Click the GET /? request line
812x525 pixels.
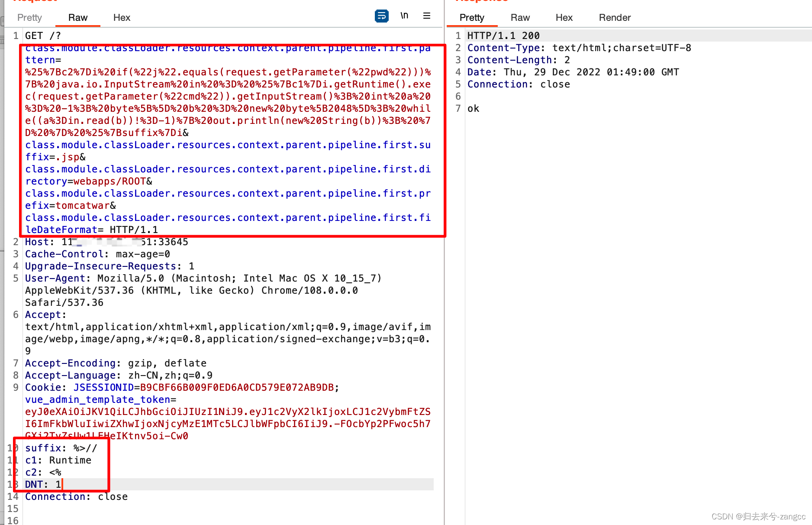(43, 36)
